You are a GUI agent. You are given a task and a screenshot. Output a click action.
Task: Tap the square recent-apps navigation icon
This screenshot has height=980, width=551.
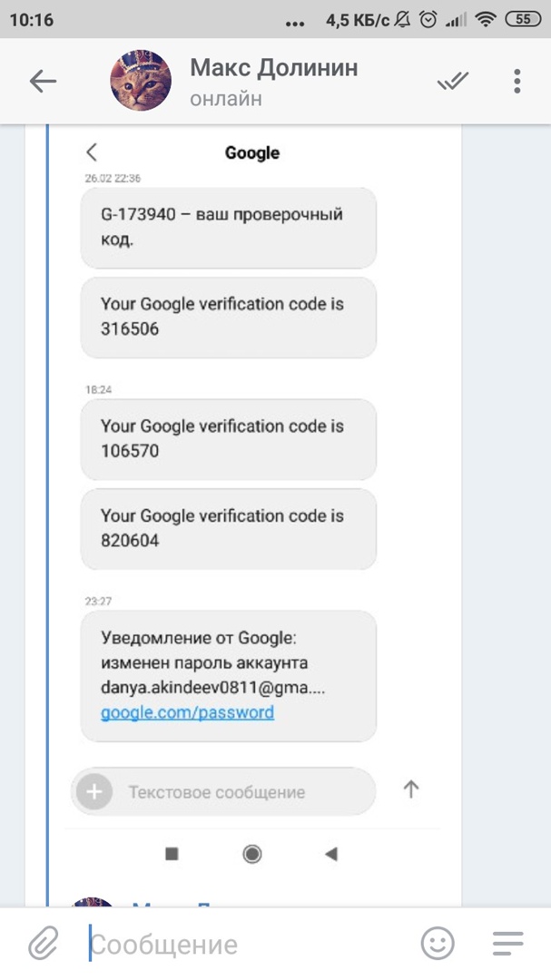172,853
